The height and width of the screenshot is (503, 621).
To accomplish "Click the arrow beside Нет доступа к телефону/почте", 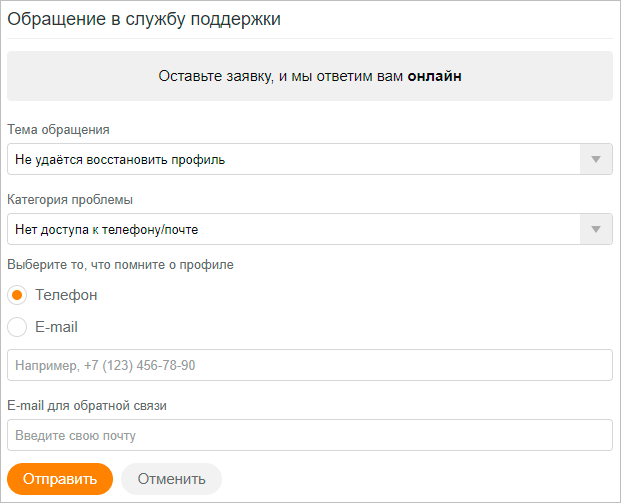I will coord(597,230).
